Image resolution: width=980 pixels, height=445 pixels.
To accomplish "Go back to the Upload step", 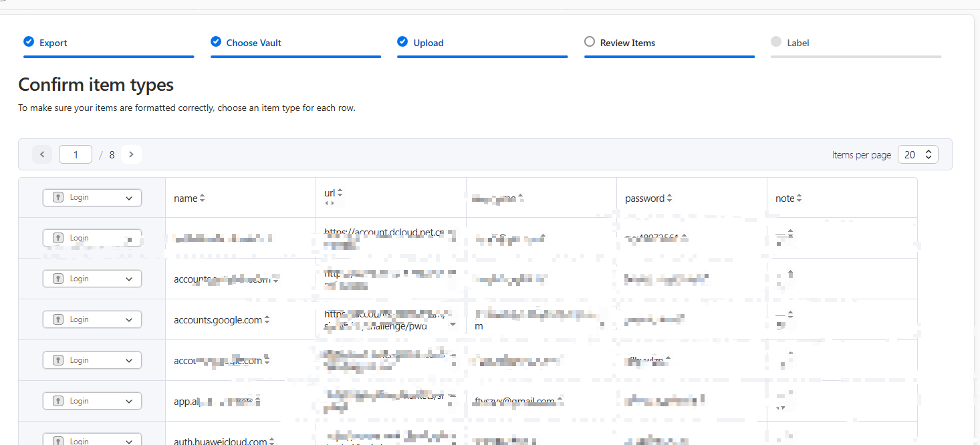I will (428, 43).
